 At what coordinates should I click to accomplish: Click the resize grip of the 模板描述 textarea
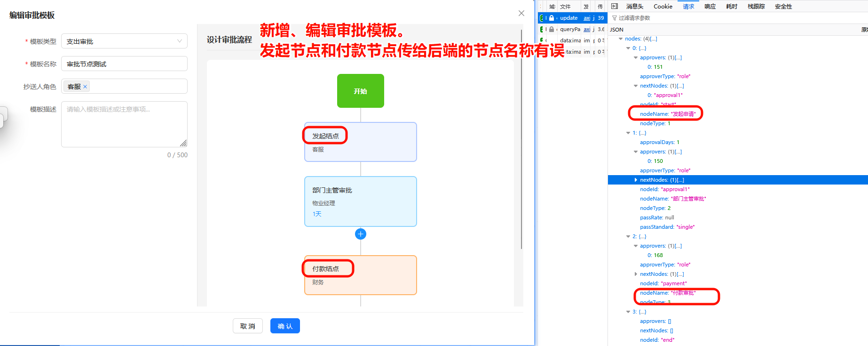[x=183, y=143]
